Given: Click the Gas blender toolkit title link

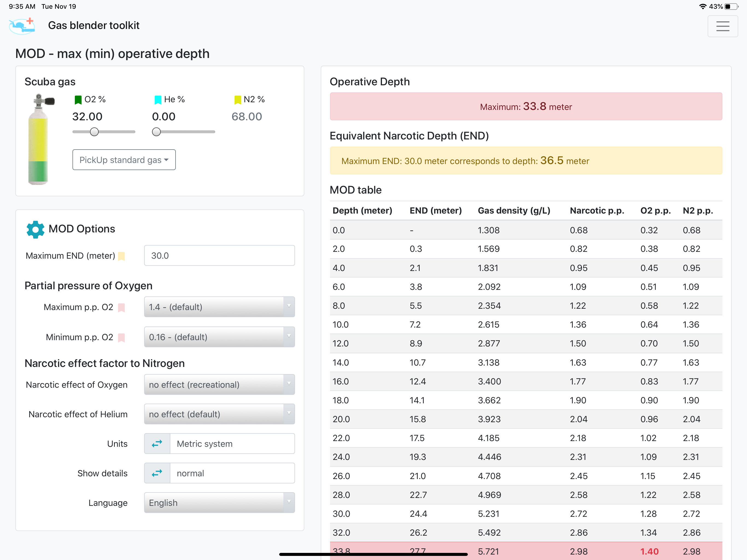Looking at the screenshot, I should 94,25.
